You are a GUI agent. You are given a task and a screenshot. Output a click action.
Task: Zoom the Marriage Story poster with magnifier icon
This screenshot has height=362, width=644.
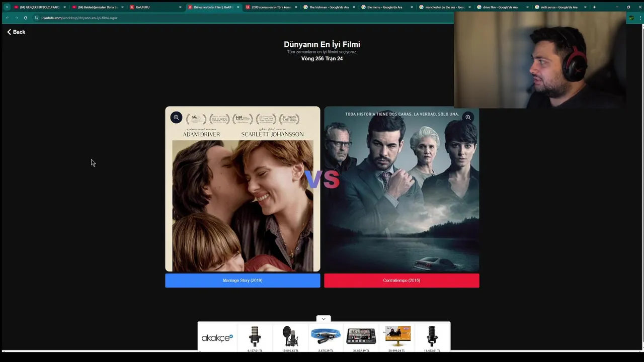tap(176, 117)
